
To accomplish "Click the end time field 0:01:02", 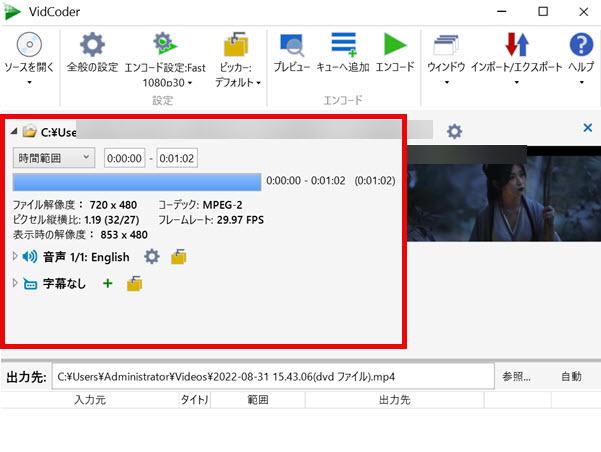I will click(x=178, y=158).
